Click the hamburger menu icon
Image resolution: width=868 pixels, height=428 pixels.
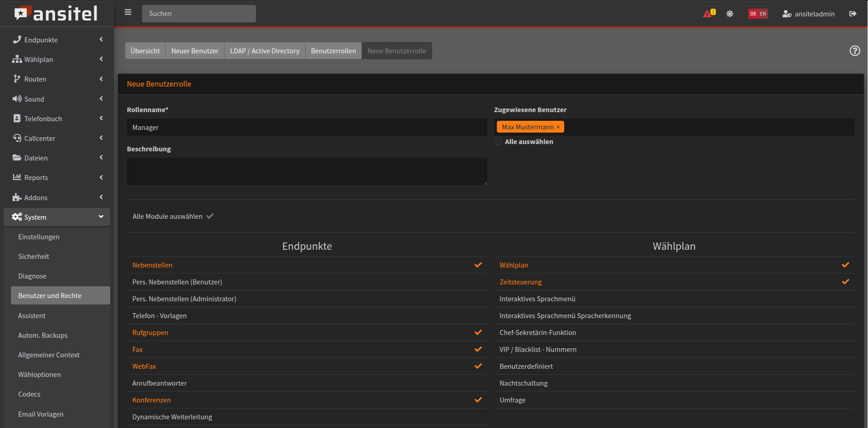[x=128, y=12]
